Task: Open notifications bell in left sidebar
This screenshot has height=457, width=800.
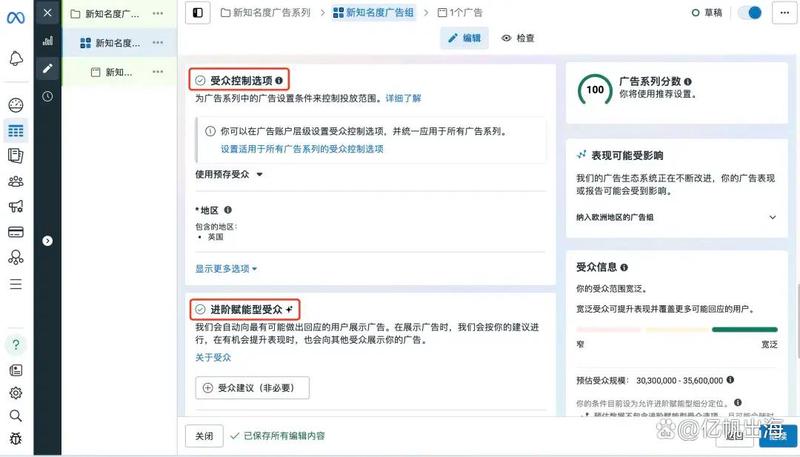Action: 15,59
